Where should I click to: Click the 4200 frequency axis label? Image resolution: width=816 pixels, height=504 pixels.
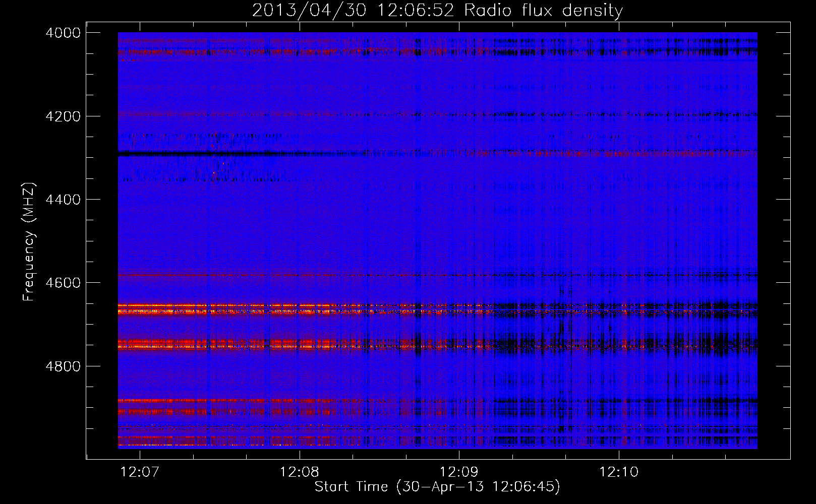(63, 116)
